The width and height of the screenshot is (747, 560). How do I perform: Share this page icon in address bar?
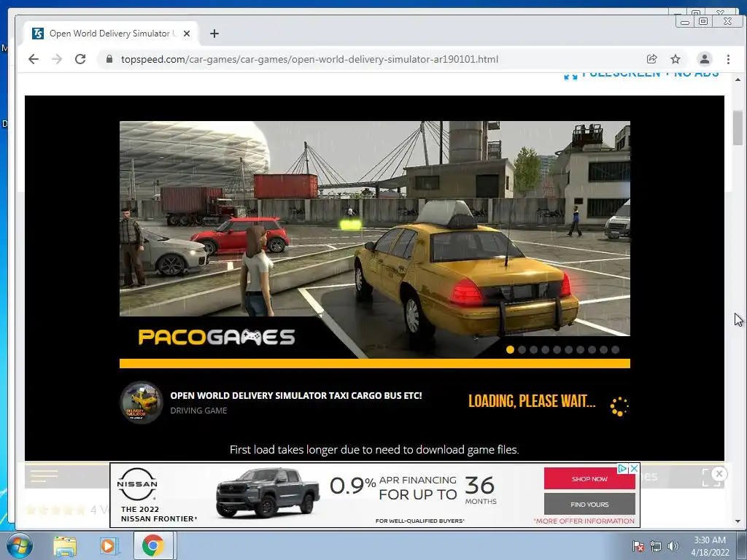click(651, 59)
